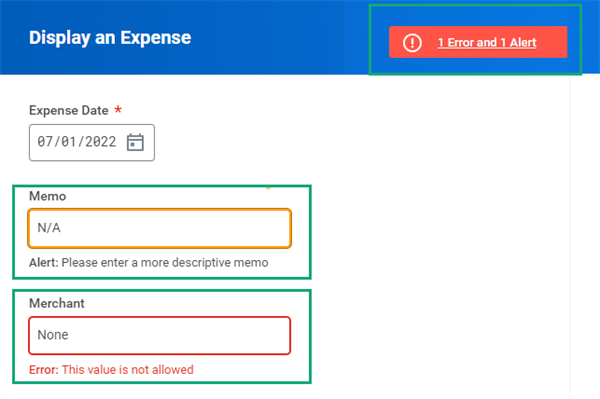Select the day 01 in Expense Date
600x399 pixels.
click(69, 142)
